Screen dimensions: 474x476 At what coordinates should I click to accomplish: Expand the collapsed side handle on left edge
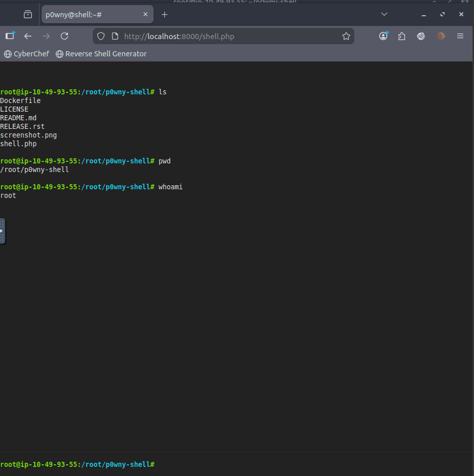[2, 231]
